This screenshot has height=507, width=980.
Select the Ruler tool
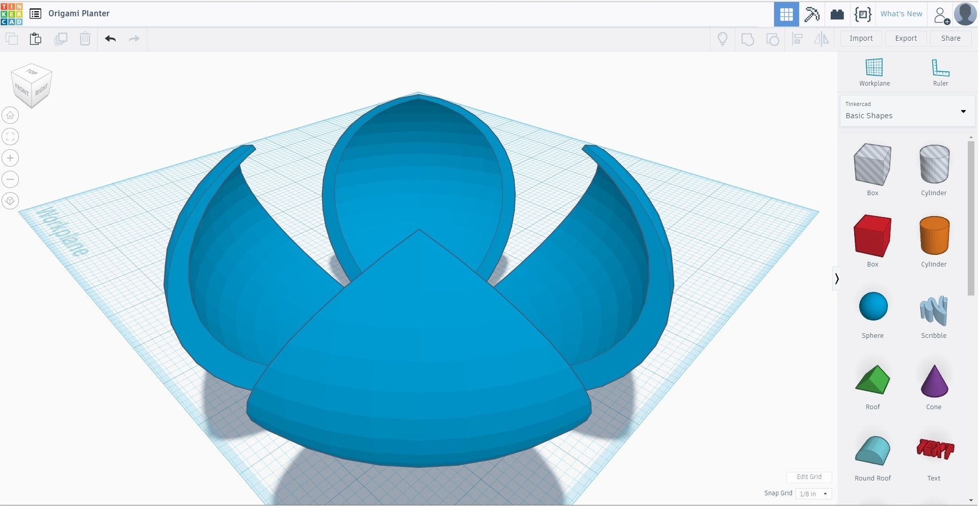(x=940, y=72)
